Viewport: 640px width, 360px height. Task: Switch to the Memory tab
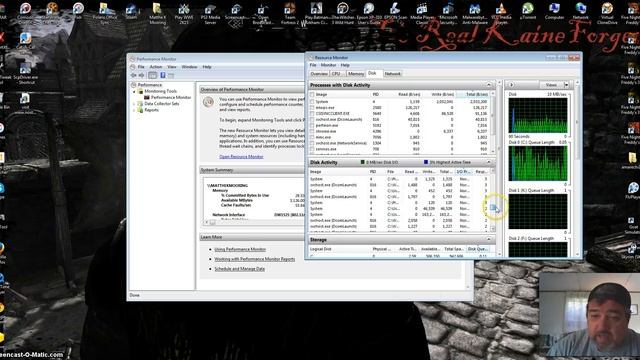tap(356, 74)
